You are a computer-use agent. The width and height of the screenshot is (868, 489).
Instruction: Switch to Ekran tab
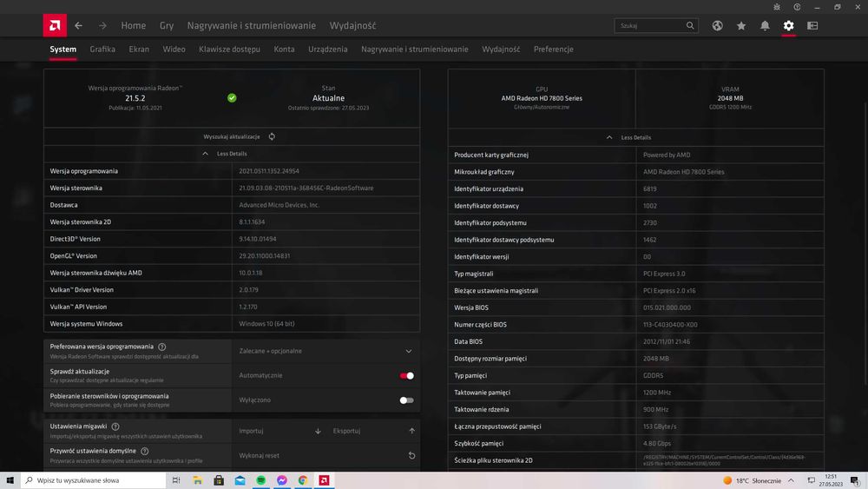(139, 50)
